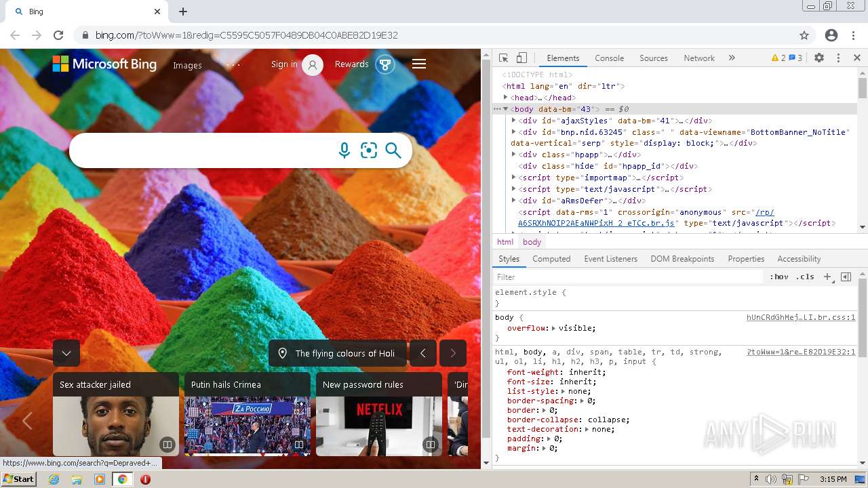Collapse the body element node

[x=505, y=109]
